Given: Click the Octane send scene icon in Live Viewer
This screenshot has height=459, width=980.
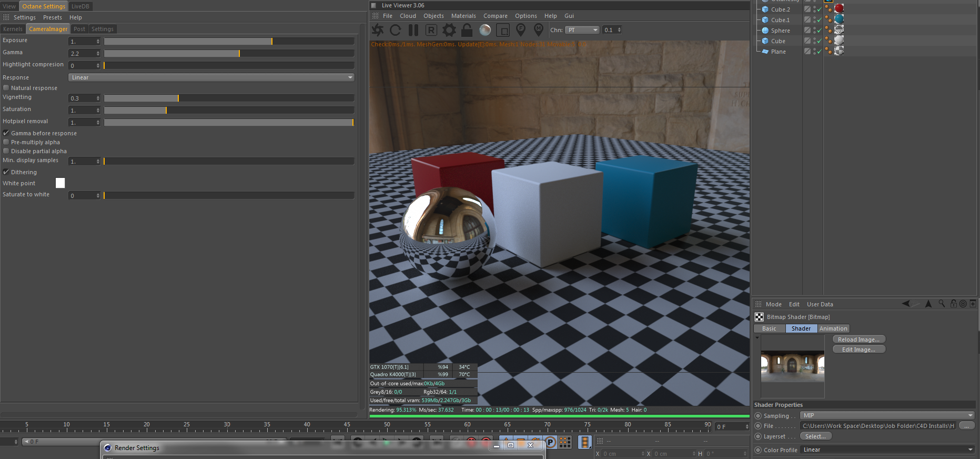Looking at the screenshot, I should pos(378,30).
